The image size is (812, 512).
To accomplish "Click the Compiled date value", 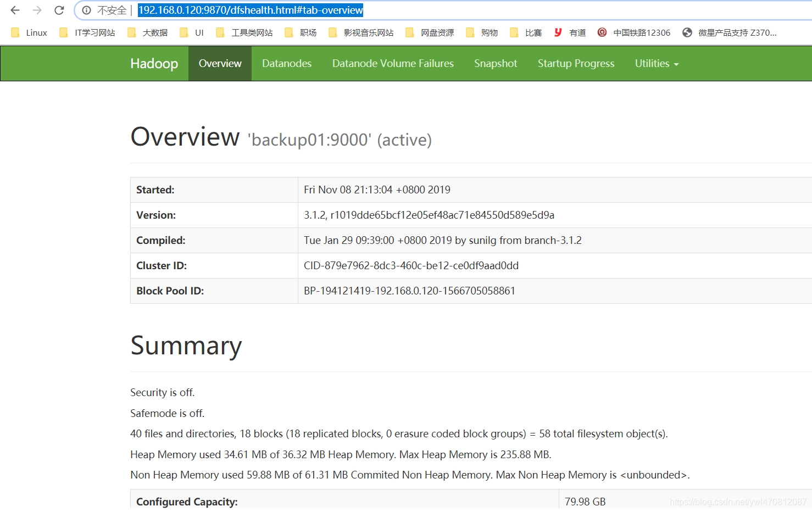I will pyautogui.click(x=443, y=240).
